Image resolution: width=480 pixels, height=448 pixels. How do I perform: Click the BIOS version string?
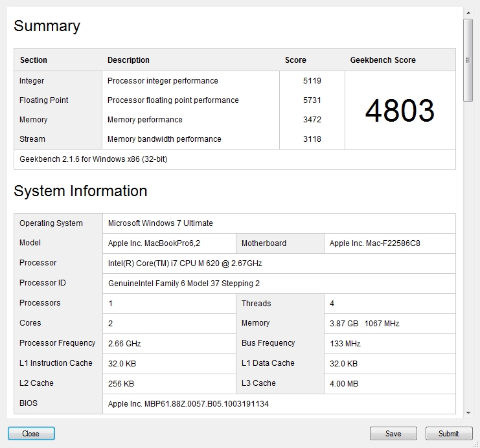(x=188, y=403)
